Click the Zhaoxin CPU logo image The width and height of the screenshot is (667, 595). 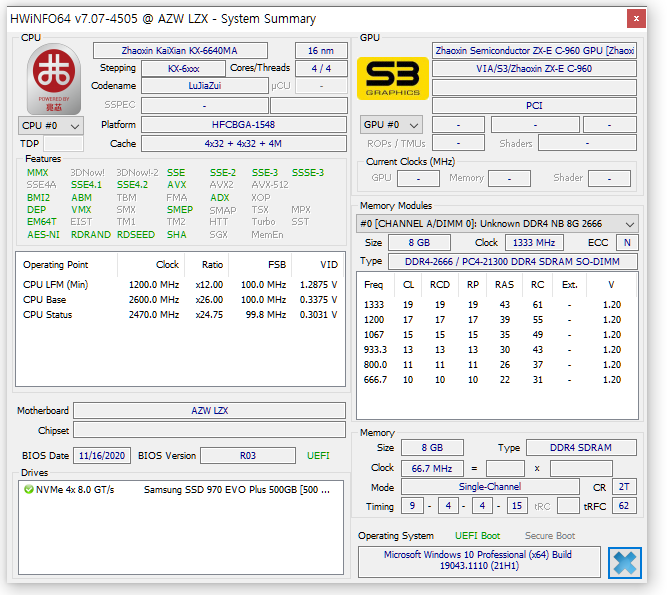click(54, 79)
